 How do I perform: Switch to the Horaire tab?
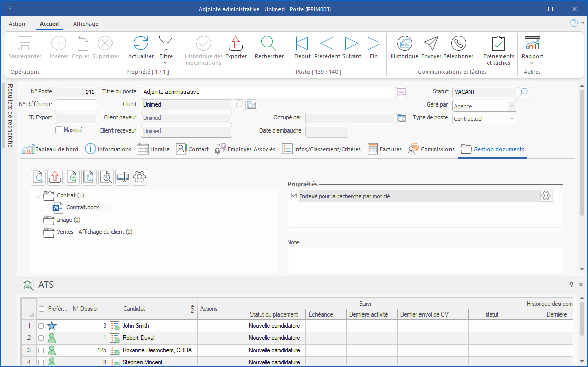(153, 149)
